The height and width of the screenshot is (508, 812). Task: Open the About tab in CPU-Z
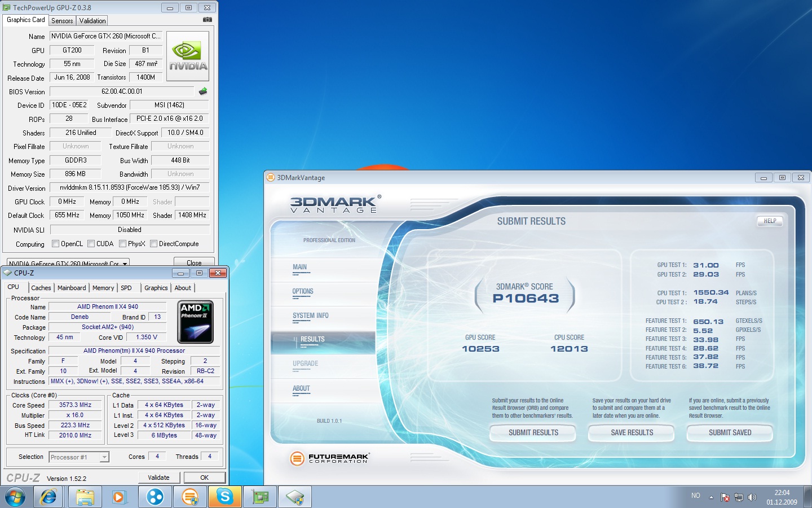coord(183,288)
